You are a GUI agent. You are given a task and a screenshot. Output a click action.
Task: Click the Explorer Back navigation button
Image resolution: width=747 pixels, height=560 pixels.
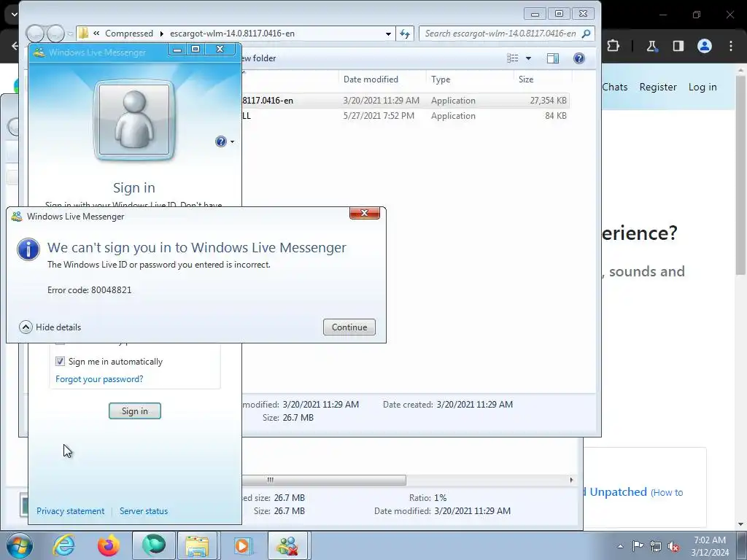(35, 34)
